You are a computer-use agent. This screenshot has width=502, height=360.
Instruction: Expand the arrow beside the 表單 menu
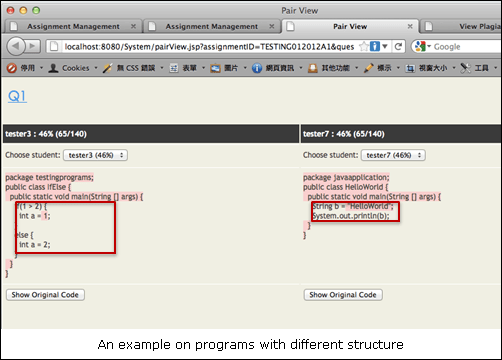[203, 68]
